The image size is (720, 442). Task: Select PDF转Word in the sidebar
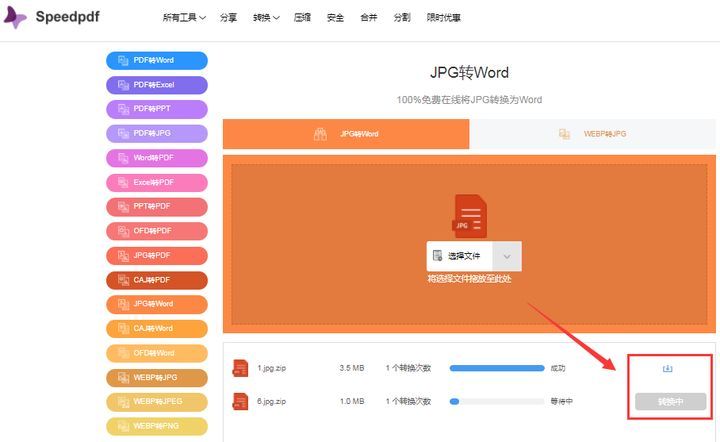click(x=157, y=61)
